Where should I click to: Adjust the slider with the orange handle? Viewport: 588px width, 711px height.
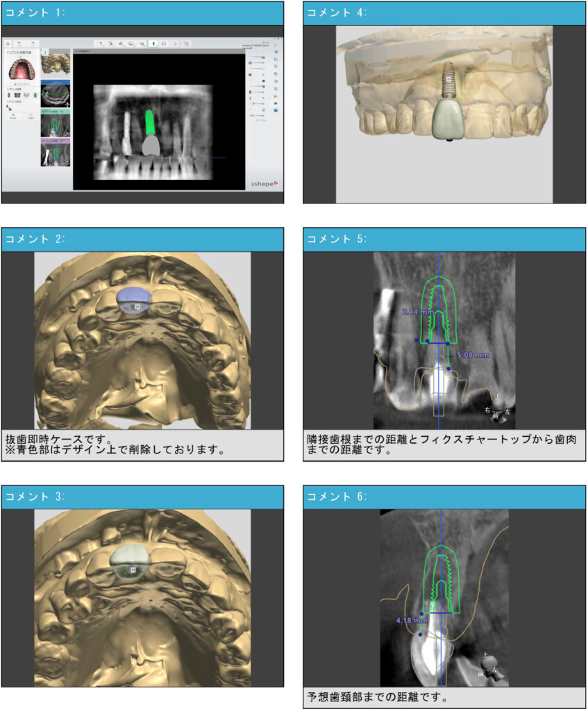251,91
